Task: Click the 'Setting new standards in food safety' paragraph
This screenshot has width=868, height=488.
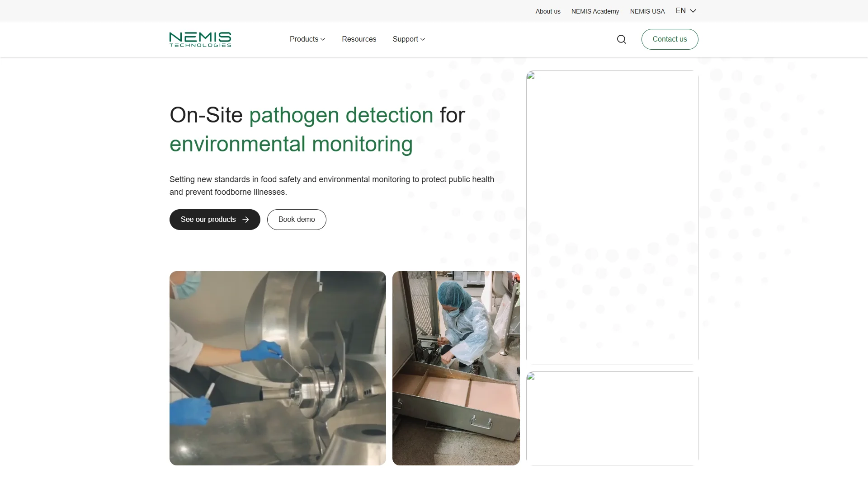Action: coord(332,186)
